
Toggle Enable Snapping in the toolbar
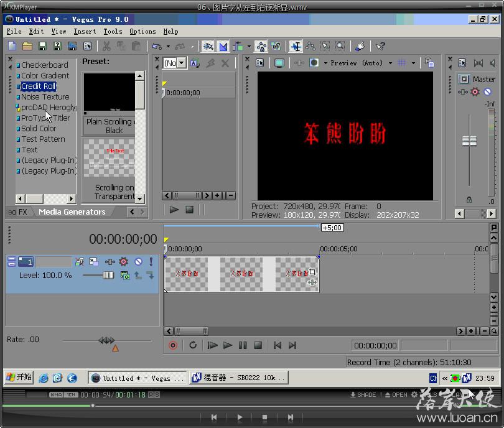(208, 46)
